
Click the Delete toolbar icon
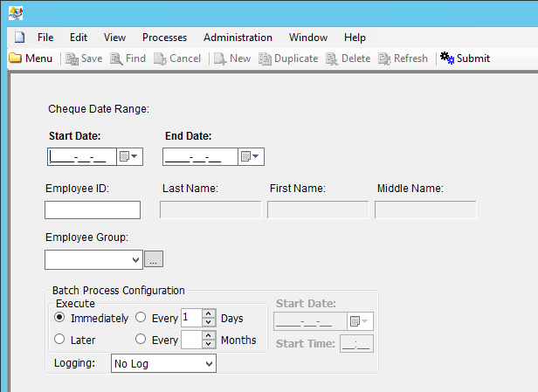332,58
